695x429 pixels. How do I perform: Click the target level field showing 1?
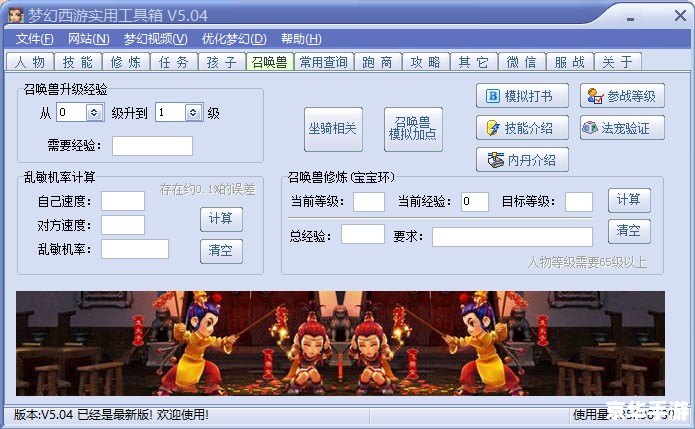(171, 113)
